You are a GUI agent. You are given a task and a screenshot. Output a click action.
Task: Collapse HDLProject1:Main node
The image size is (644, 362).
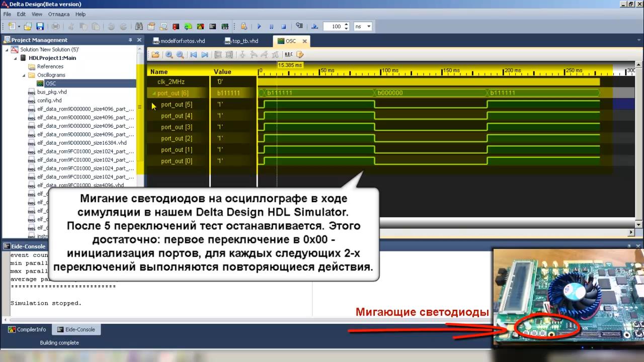point(16,58)
